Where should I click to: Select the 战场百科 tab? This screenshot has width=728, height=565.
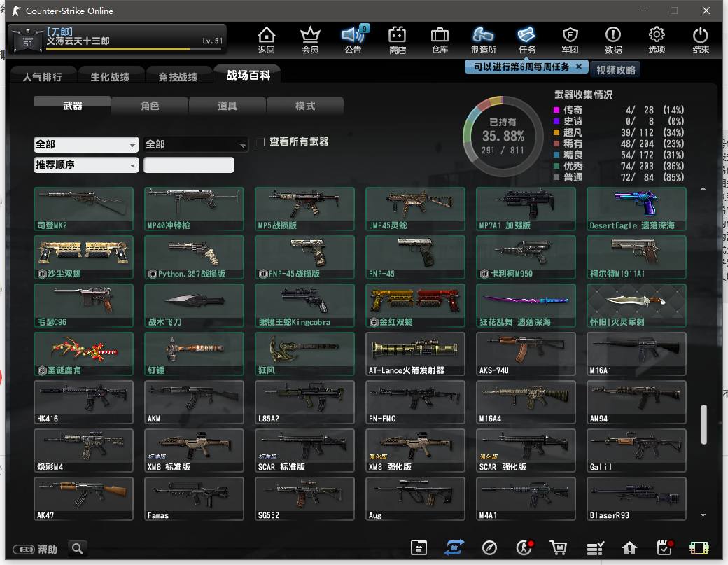click(x=248, y=75)
